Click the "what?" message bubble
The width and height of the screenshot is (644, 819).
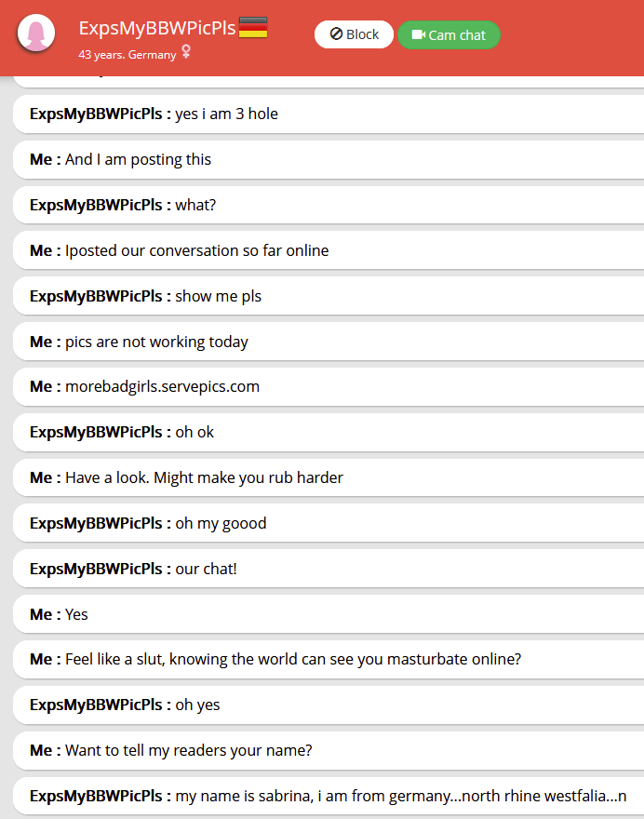(x=195, y=205)
